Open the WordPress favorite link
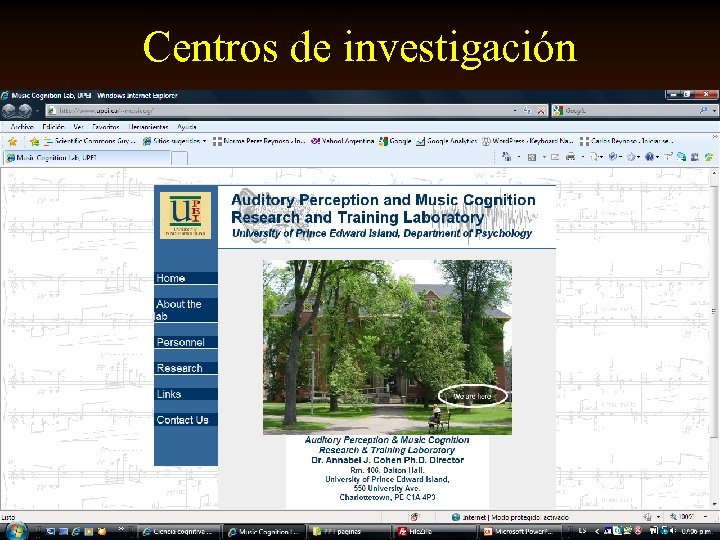 (x=527, y=141)
